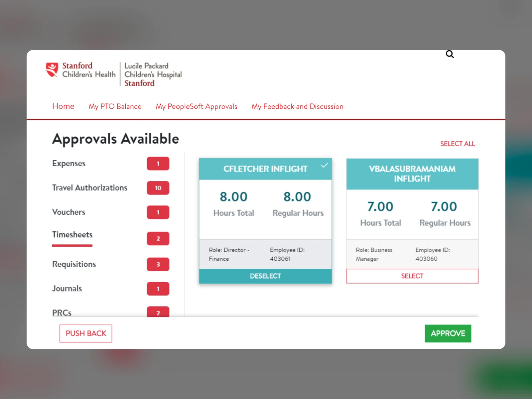The image size is (532, 399).
Task: Click the Journals count badge
Action: pos(158,289)
